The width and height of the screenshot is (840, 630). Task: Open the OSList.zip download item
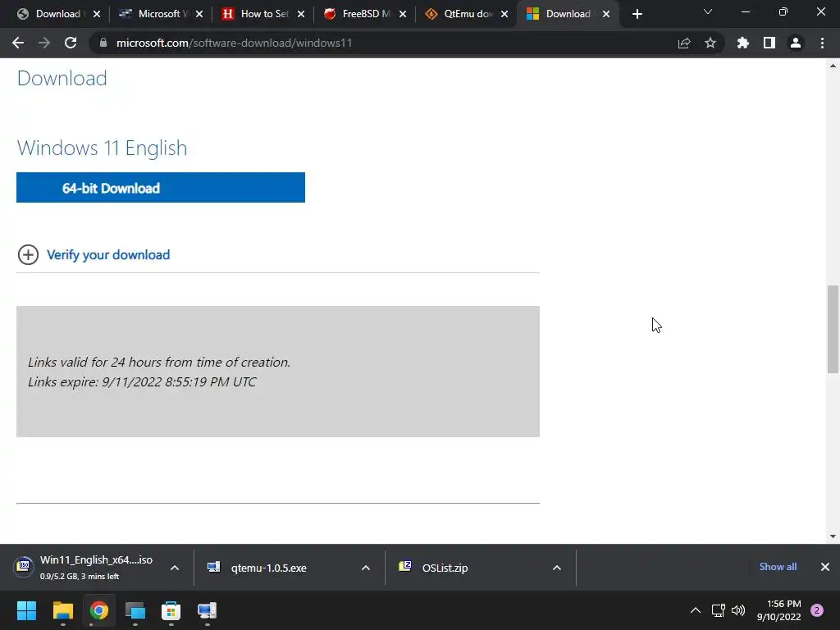tap(445, 568)
